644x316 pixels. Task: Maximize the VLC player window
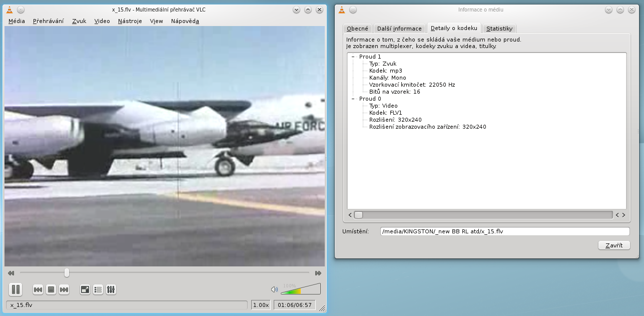point(308,10)
